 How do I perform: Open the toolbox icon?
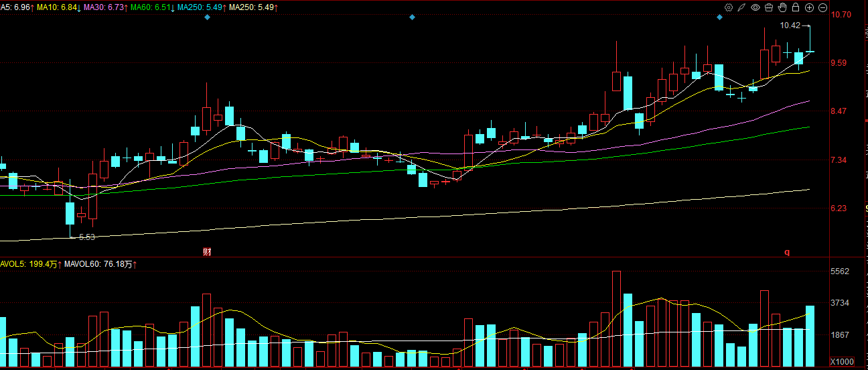point(768,7)
